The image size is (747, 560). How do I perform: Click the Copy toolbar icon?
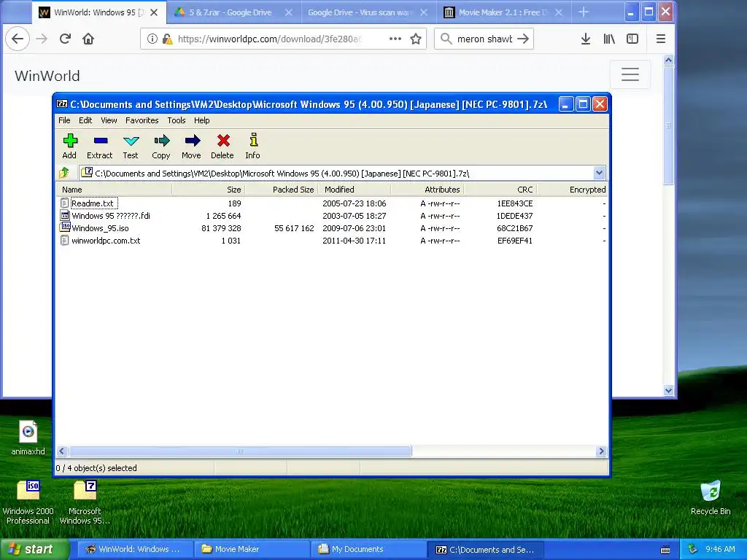[x=161, y=146]
